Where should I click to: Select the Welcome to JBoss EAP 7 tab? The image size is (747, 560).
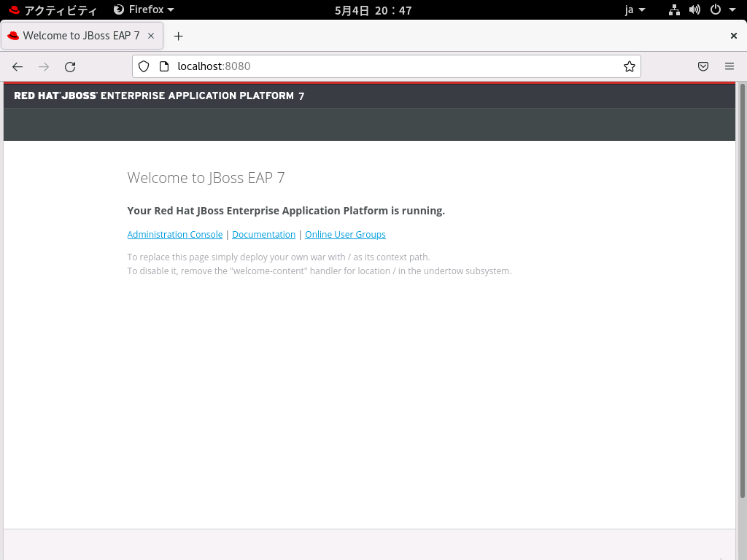click(x=82, y=36)
